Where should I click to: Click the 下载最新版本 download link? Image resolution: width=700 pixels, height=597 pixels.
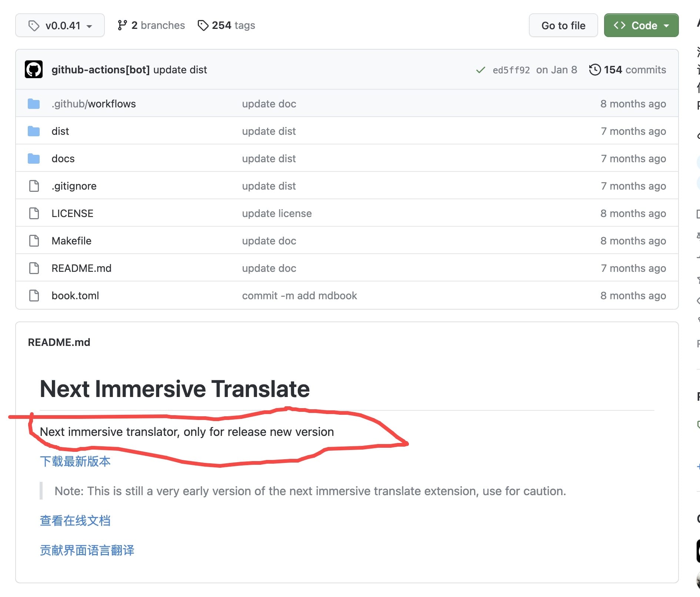pos(75,461)
